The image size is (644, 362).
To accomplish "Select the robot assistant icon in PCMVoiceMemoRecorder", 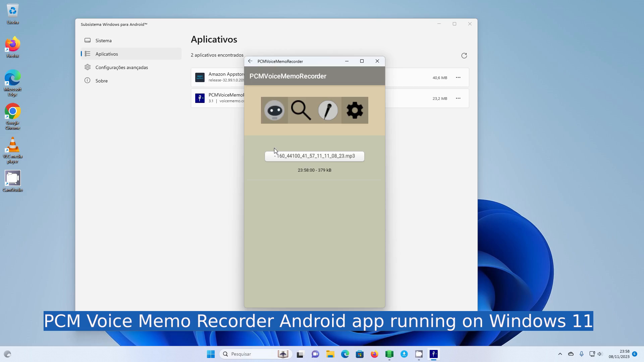I will [x=274, y=110].
